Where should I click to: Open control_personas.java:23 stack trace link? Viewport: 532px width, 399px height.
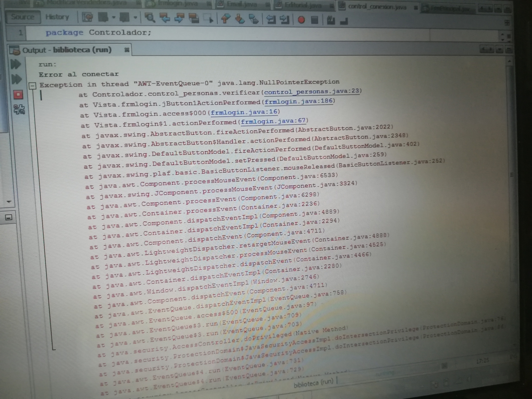[x=311, y=92]
